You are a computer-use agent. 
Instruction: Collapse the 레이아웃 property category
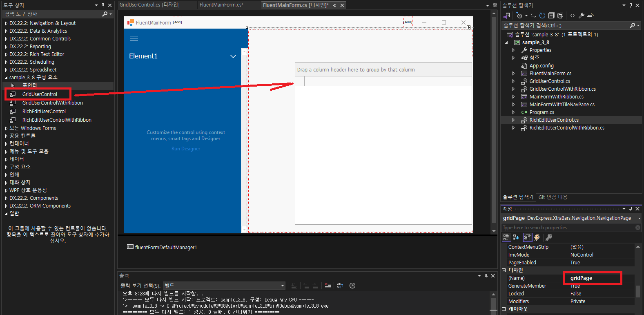(x=504, y=309)
